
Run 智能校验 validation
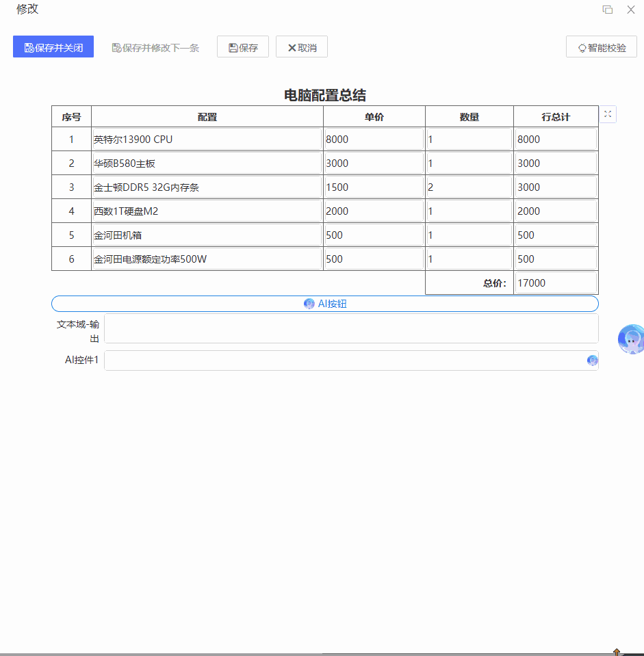click(601, 47)
